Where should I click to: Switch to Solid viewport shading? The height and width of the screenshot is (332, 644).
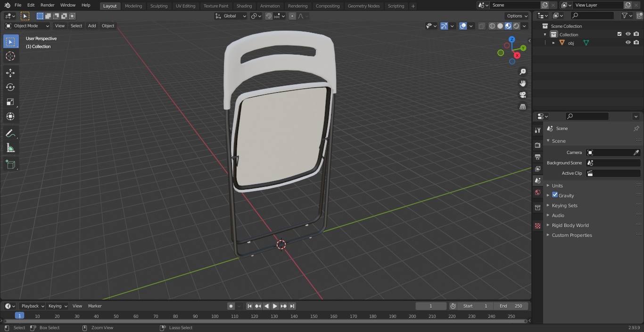coord(500,26)
